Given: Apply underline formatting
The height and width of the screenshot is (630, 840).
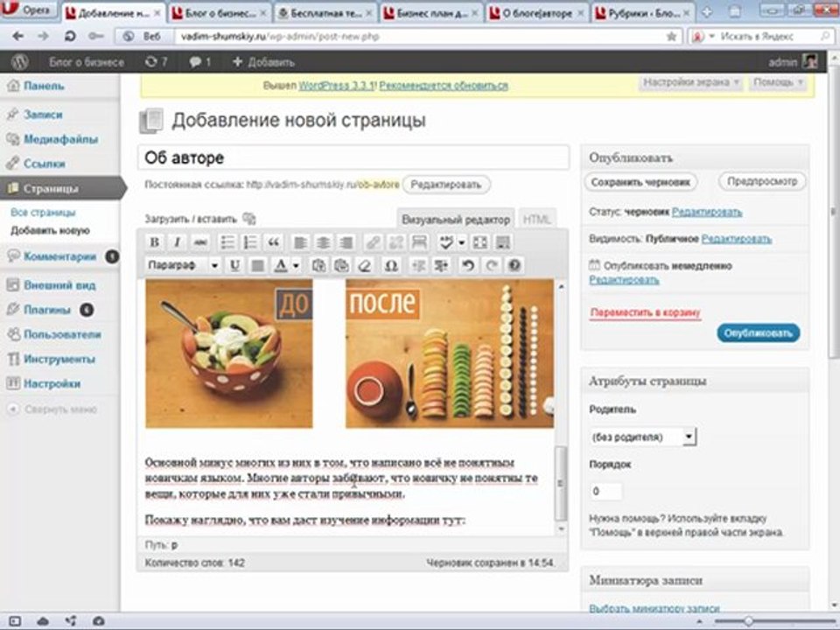Looking at the screenshot, I should tap(234, 265).
